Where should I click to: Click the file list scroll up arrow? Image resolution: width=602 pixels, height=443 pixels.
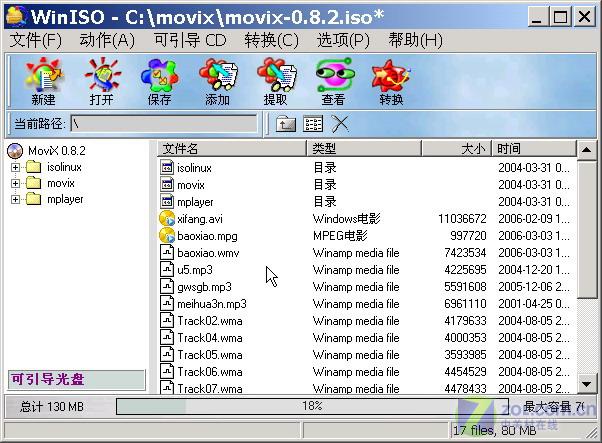coord(587,149)
